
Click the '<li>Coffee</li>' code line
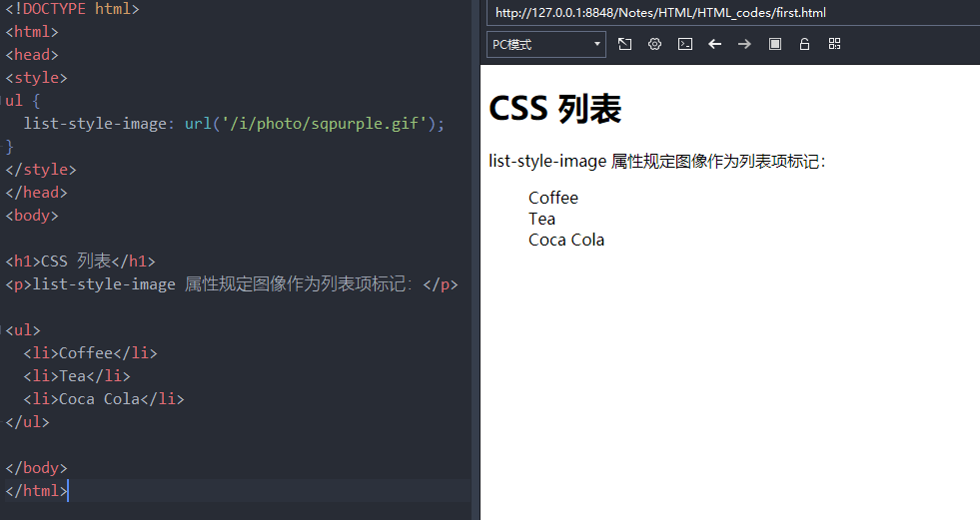point(90,353)
